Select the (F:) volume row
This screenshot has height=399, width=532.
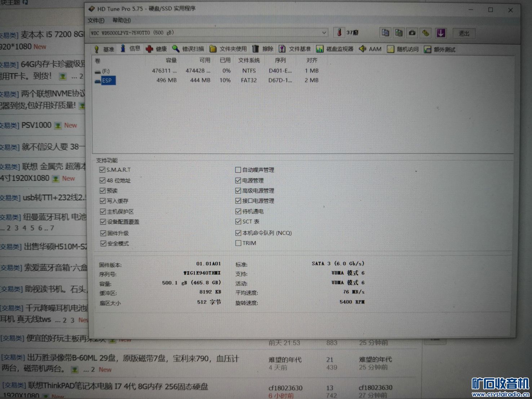pyautogui.click(x=207, y=71)
